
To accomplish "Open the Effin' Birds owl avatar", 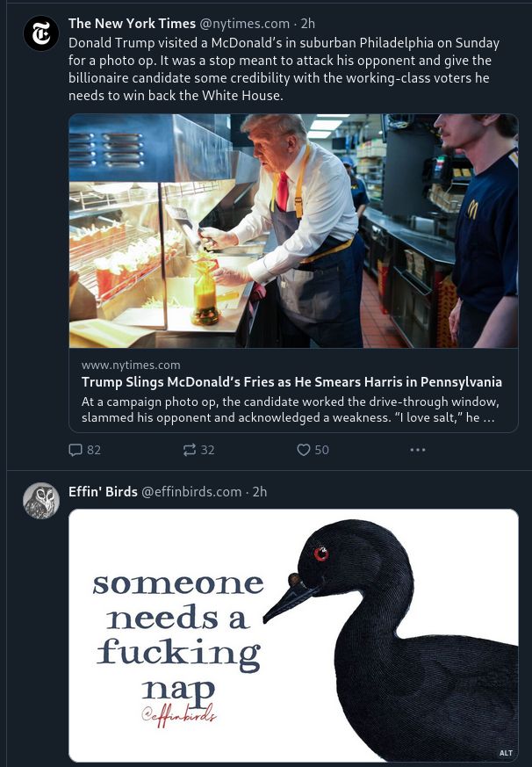I will [41, 501].
